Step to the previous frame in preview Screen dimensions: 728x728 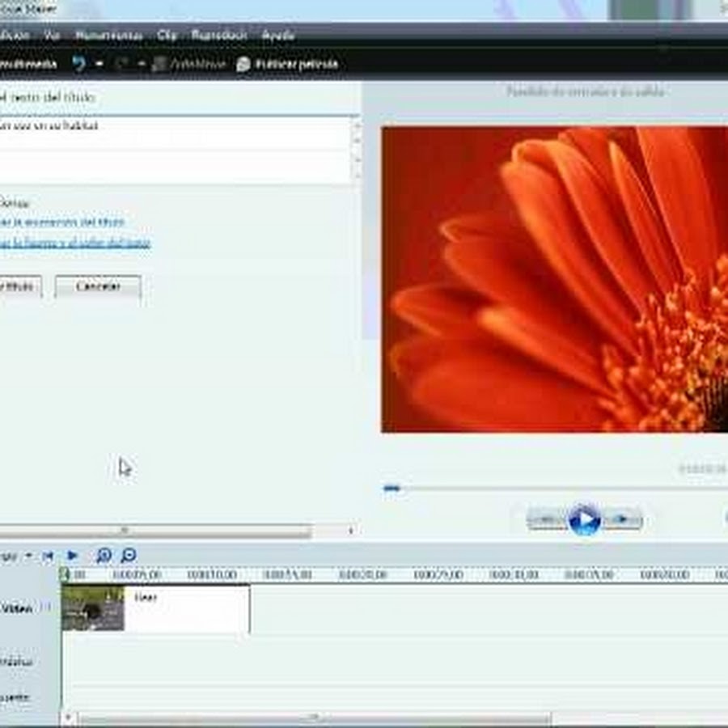pyautogui.click(x=547, y=519)
